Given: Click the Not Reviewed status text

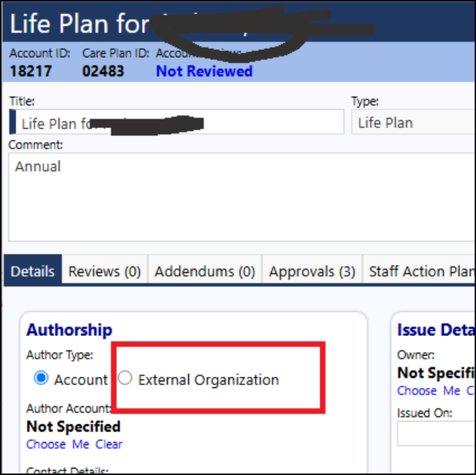Looking at the screenshot, I should point(204,71).
